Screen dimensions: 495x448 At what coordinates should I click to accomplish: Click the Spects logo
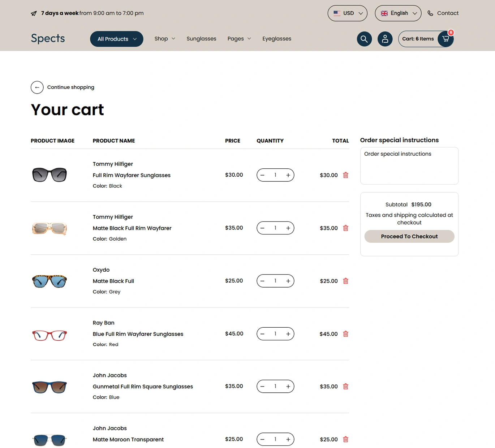pyautogui.click(x=48, y=38)
